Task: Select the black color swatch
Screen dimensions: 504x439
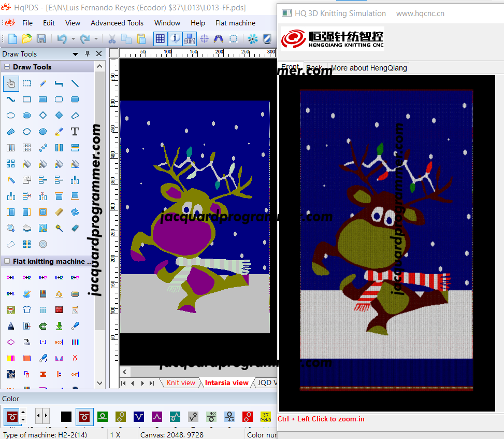Action: 66,417
